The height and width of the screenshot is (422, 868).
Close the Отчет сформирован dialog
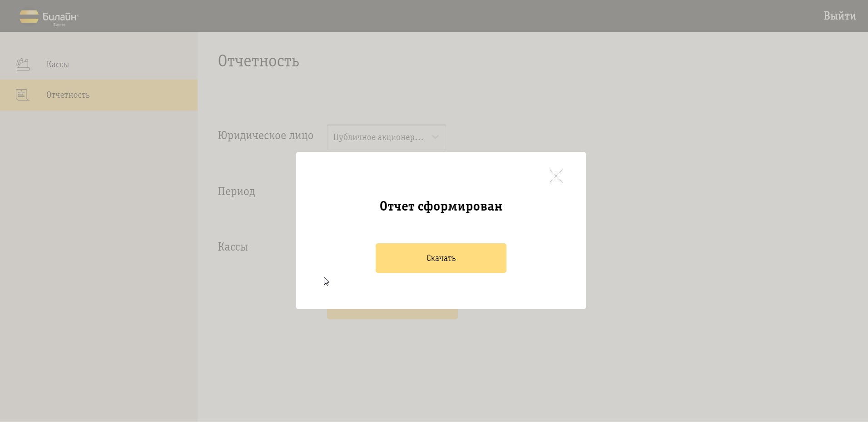pos(556,176)
